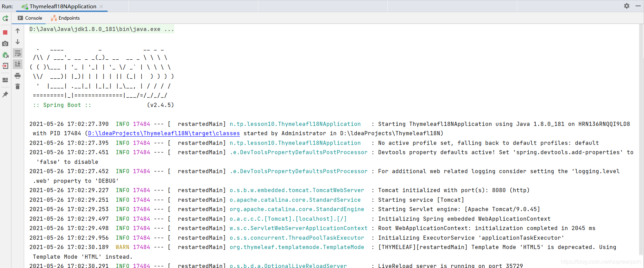The height and width of the screenshot is (268, 644).
Task: Click the 'Starting Servlet engine' log line
Action: pyautogui.click(x=285, y=209)
